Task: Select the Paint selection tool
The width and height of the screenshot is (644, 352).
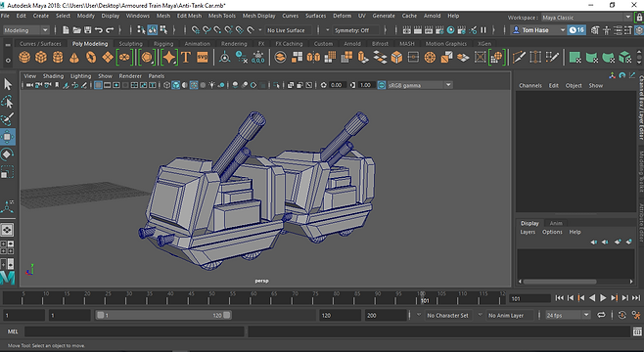Action: (x=8, y=119)
